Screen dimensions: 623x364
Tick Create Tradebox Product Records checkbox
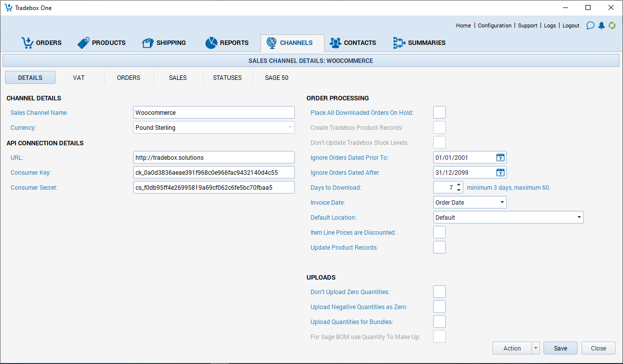point(439,127)
